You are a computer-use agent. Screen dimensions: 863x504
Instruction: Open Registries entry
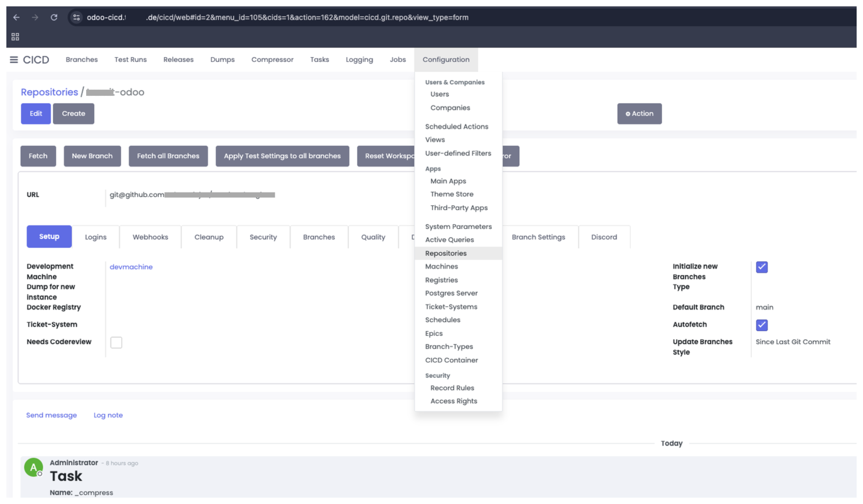(458, 280)
